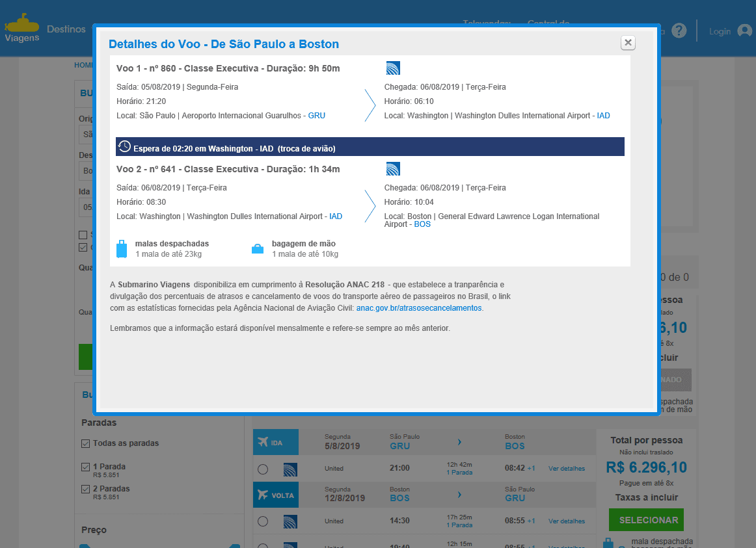Toggle the 1 Parada checkbox

click(85, 467)
